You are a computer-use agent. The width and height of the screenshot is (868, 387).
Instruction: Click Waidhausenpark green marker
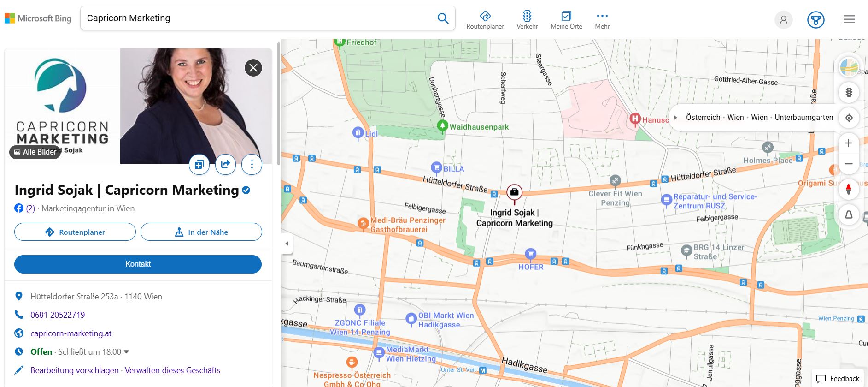tap(442, 125)
